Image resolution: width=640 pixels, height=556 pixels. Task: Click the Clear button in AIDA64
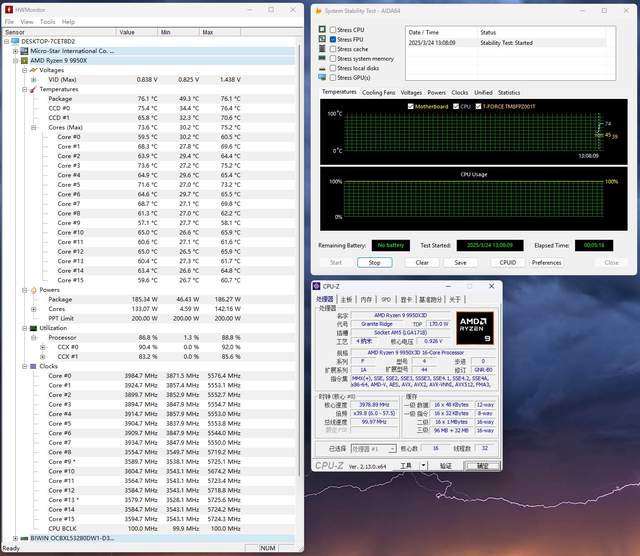tap(422, 262)
